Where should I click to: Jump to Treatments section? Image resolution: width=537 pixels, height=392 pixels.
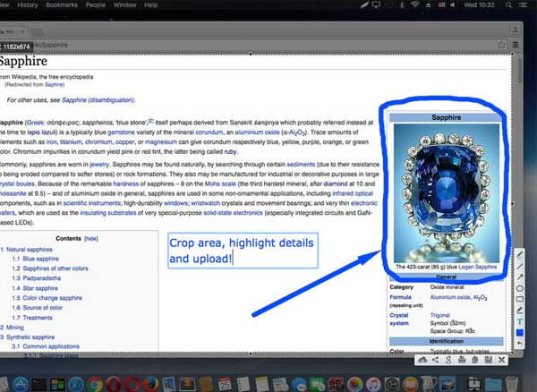[38, 318]
